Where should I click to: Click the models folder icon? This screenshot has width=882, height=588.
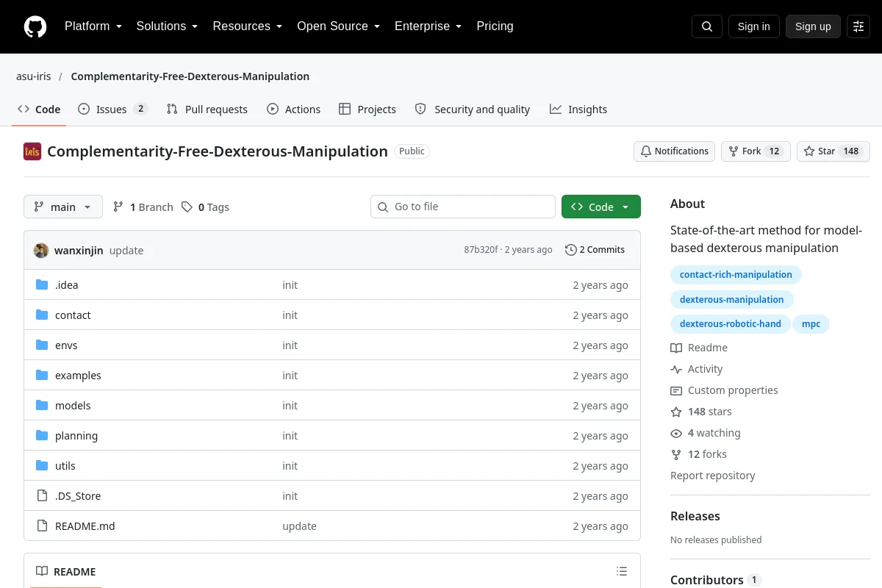pyautogui.click(x=42, y=405)
